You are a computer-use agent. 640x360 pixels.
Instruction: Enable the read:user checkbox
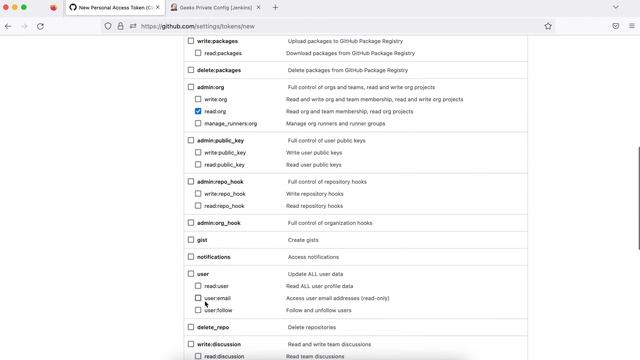click(x=198, y=286)
